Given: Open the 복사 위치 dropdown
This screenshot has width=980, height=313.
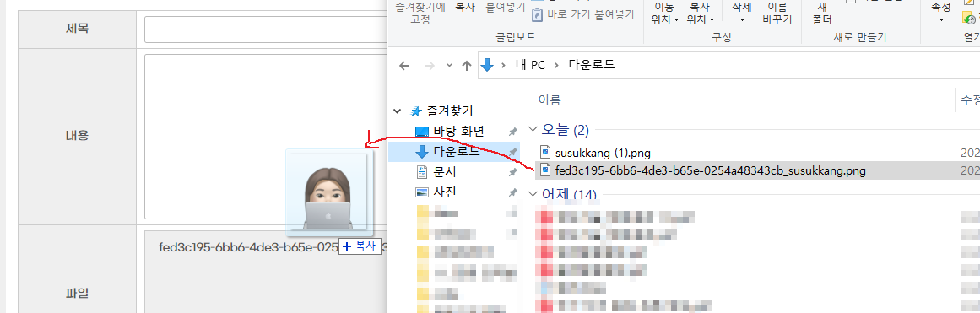Looking at the screenshot, I should [701, 13].
